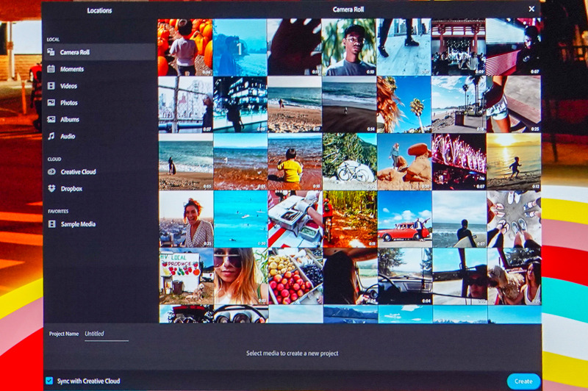Select the palm tree and hair clip
Viewport: 588px width, 391px height.
[404, 104]
